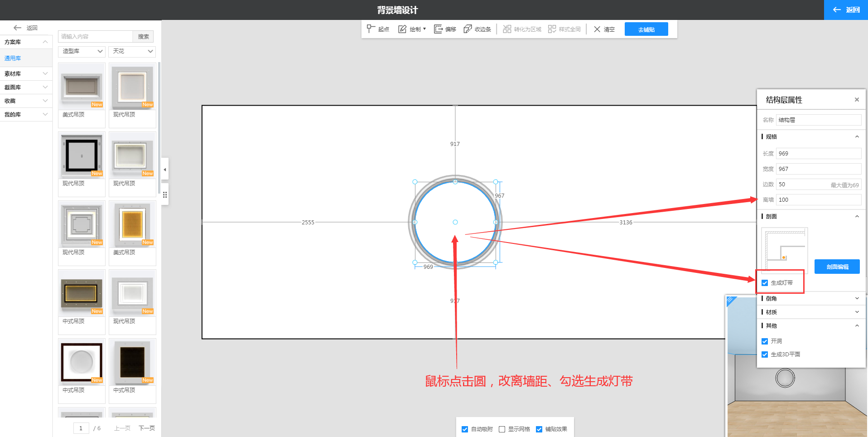This screenshot has height=437, width=868.
Task: Select the 收边条 edging strip tool
Action: (x=477, y=29)
